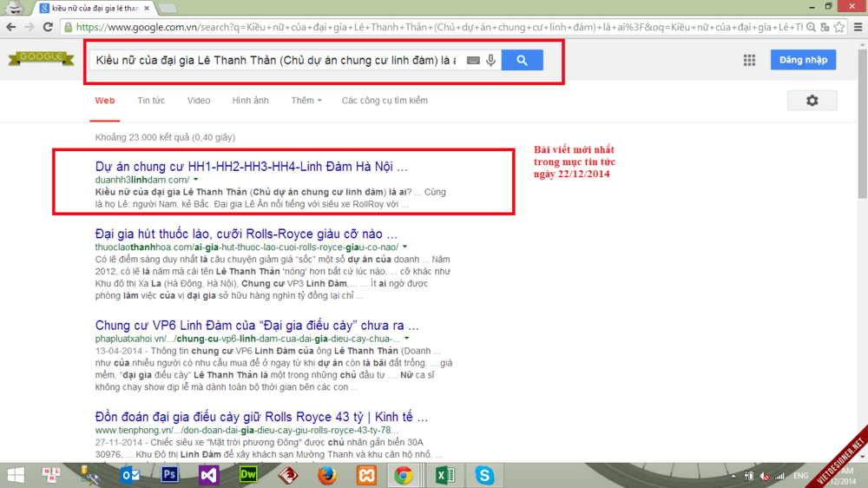Open Excel from the taskbar
Screen dimensions: 868x488
click(x=445, y=475)
